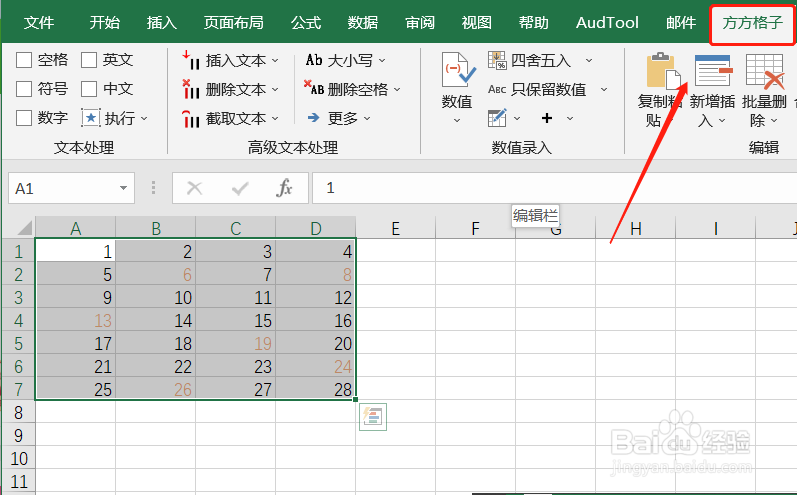Click the insert function fx icon
Screen dimensions: 797x495
click(x=284, y=188)
